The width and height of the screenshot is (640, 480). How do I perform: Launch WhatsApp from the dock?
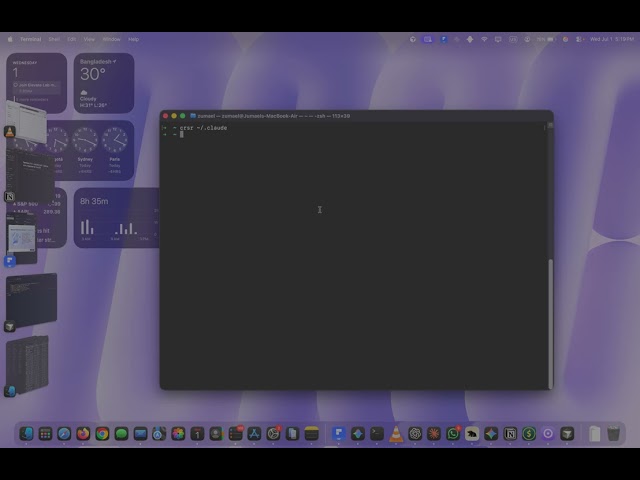453,433
